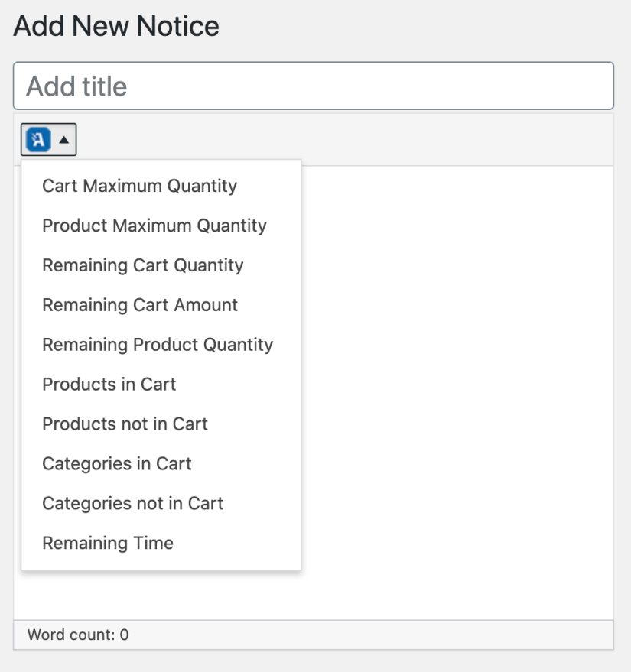631x672 pixels.
Task: Choose Product Maximum Quantity option
Action: coord(154,226)
